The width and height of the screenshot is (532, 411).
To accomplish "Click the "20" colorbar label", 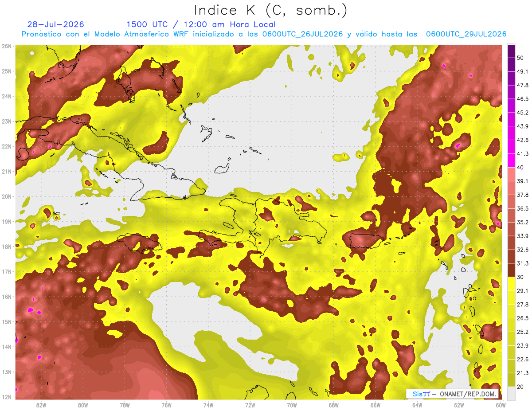I will pos(520,387).
